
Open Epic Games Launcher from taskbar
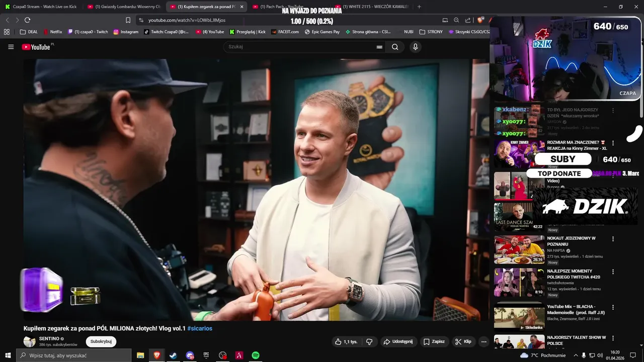coord(206,355)
